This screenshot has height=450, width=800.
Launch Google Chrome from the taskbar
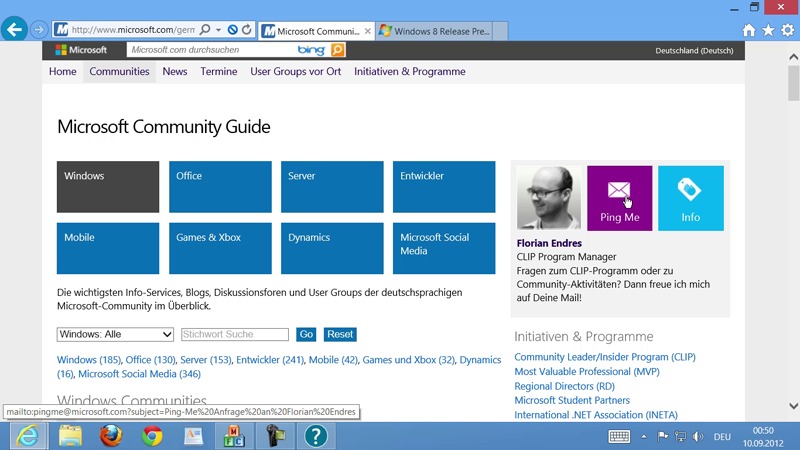tap(152, 436)
